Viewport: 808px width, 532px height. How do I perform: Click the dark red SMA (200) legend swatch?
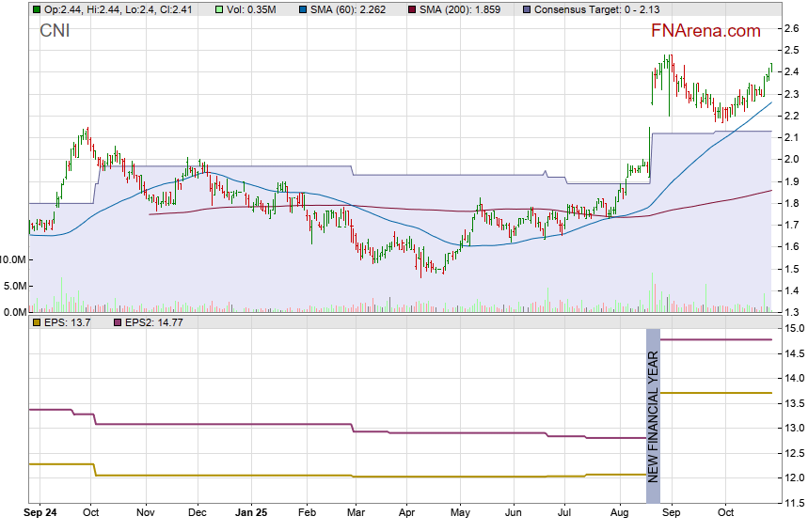tap(416, 9)
